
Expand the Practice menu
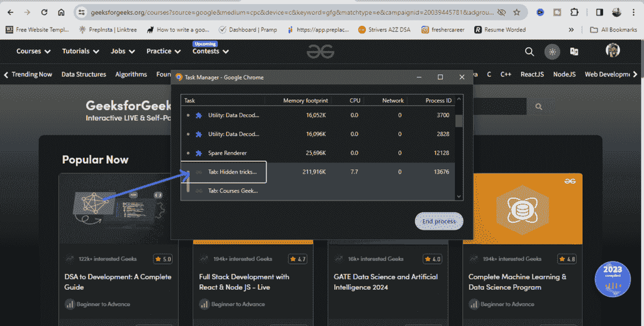(x=164, y=51)
